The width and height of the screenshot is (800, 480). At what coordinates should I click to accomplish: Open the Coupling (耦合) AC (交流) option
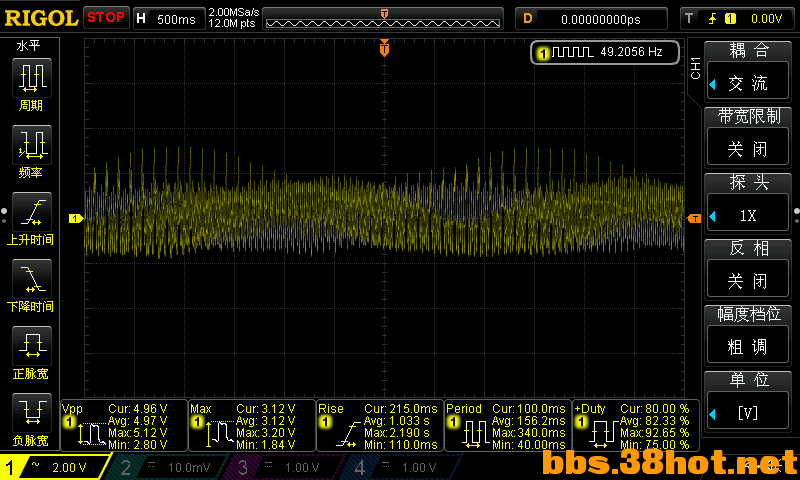click(x=748, y=83)
